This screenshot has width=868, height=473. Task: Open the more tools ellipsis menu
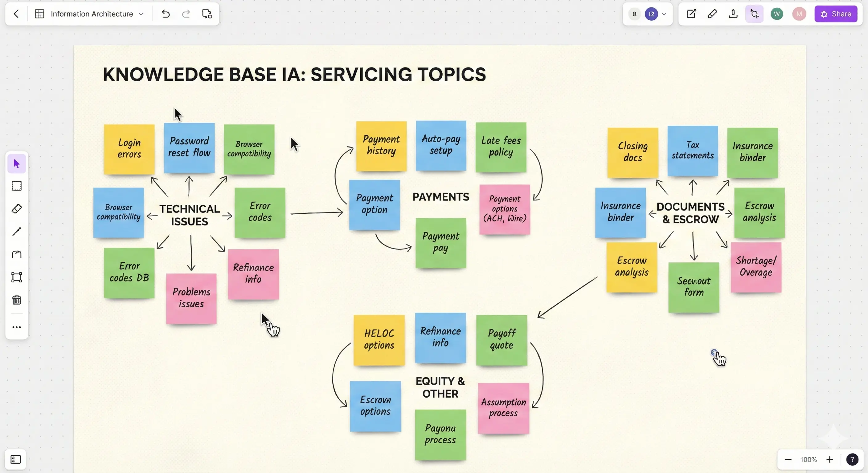tap(17, 327)
